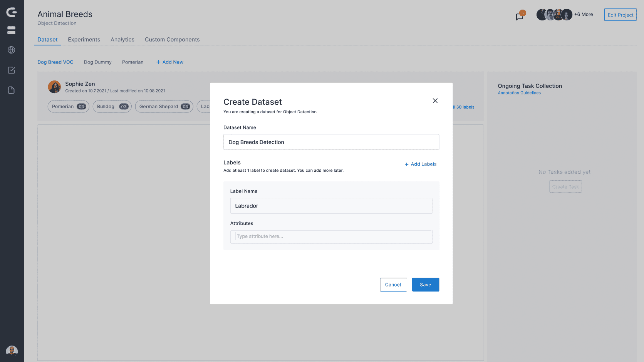Screen dimensions: 644x362
Task: Click the app logo in the sidebar
Action: pyautogui.click(x=12, y=12)
